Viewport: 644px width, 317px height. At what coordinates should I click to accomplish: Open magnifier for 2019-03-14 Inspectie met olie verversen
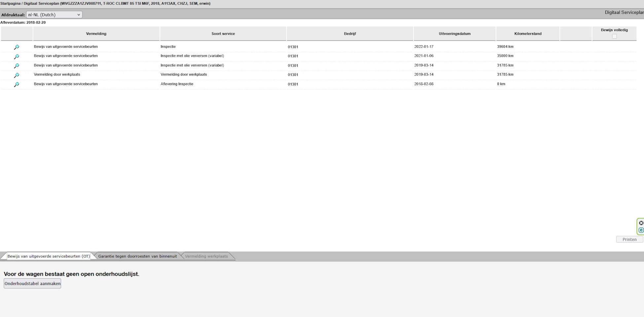(x=17, y=66)
